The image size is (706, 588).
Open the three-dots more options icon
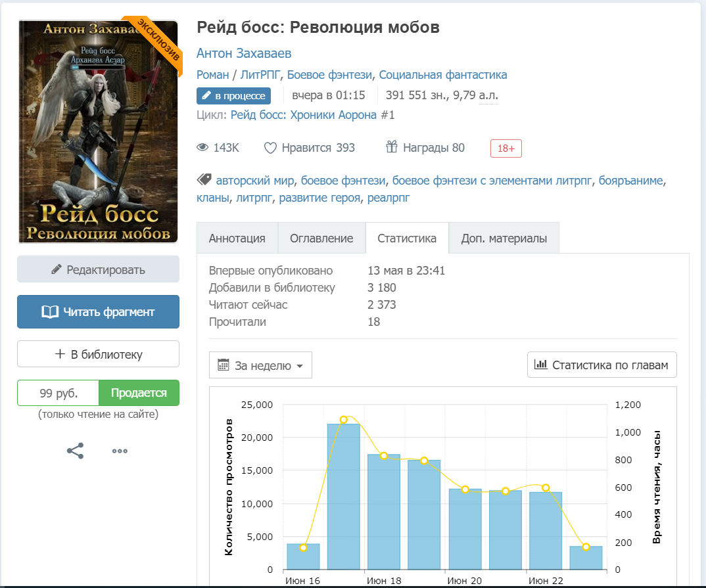(x=120, y=451)
